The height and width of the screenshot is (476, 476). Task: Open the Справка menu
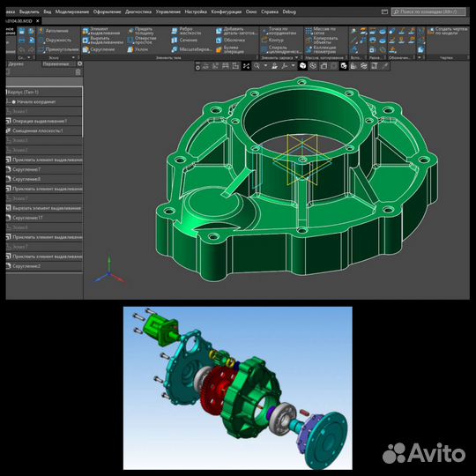(x=270, y=11)
